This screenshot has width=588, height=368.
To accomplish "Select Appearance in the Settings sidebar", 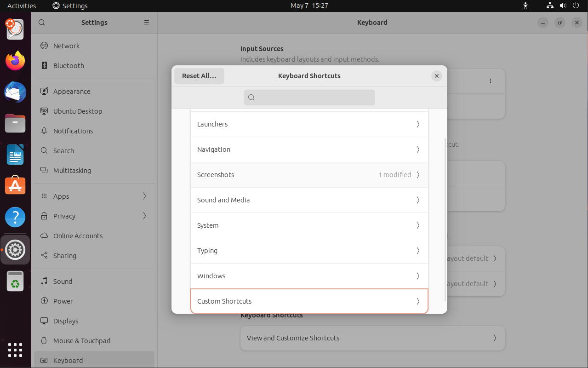I will coord(94,92).
